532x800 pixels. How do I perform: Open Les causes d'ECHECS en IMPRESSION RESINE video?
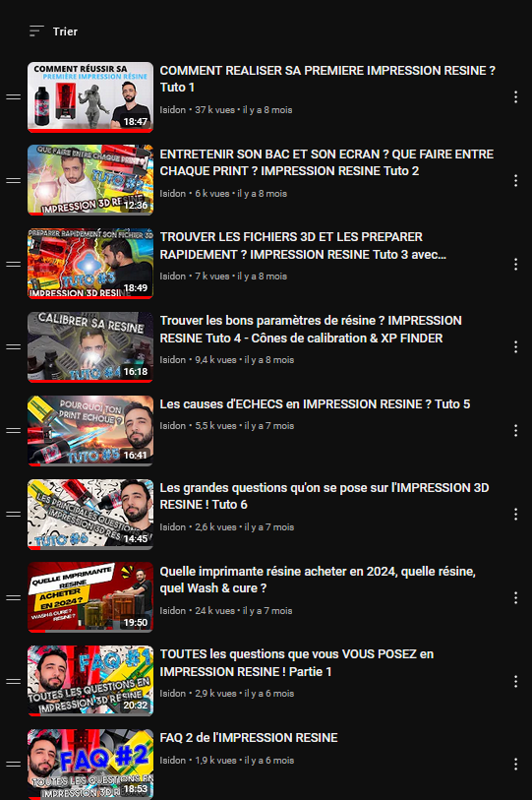[315, 404]
